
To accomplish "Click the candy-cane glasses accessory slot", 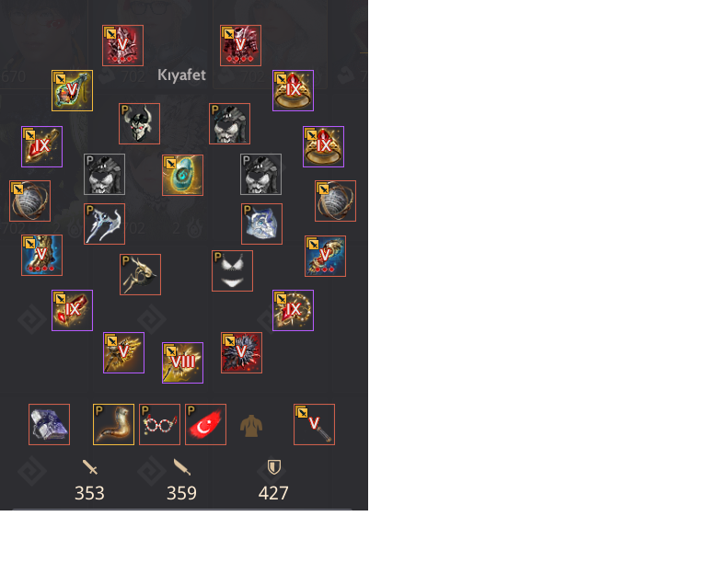I will point(160,424).
